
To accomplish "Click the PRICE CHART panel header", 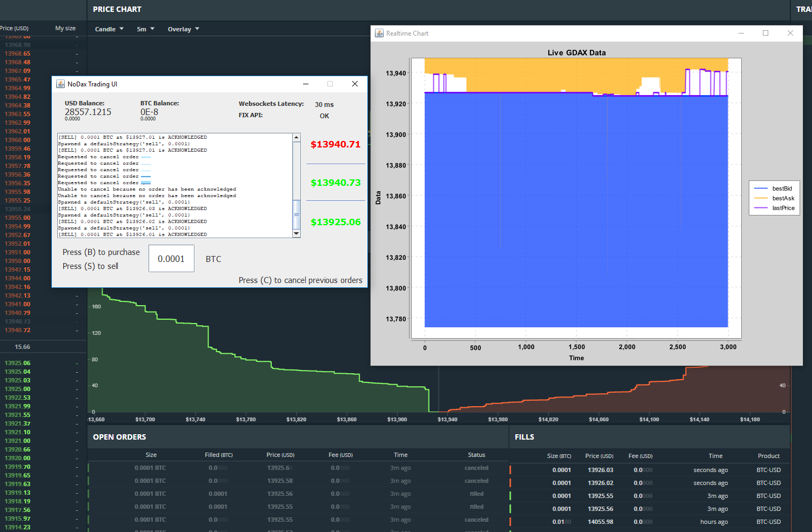I will tap(117, 9).
